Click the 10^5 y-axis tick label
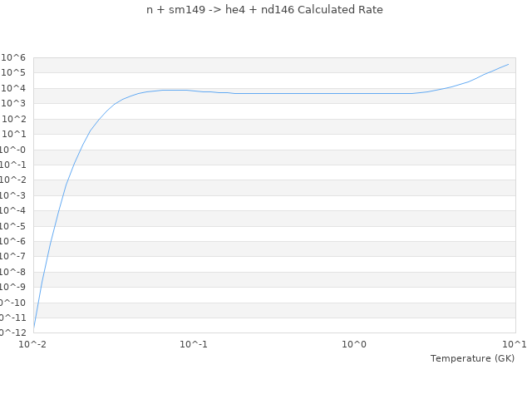This screenshot has height=399, width=532. (14, 73)
